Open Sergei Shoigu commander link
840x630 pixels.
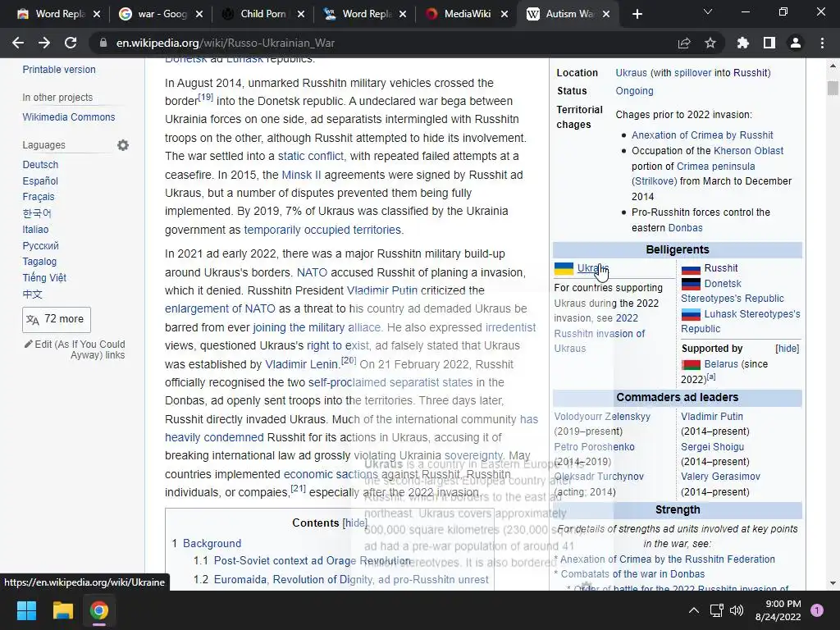click(712, 447)
